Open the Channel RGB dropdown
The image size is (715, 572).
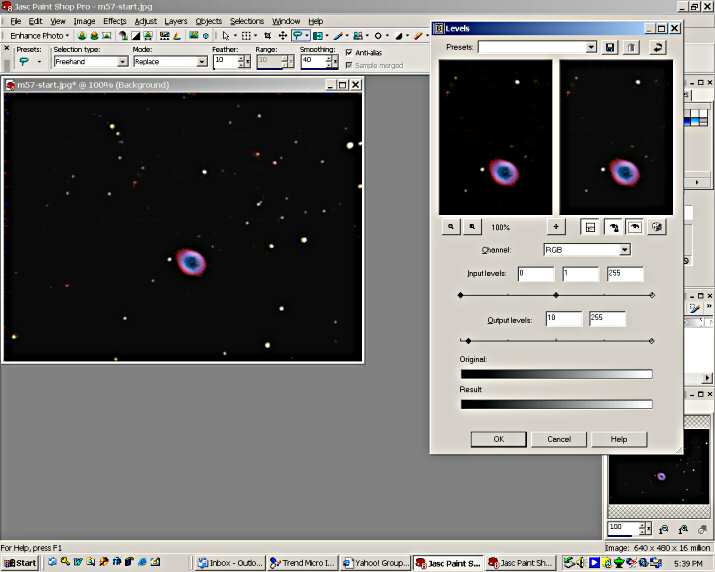point(624,250)
